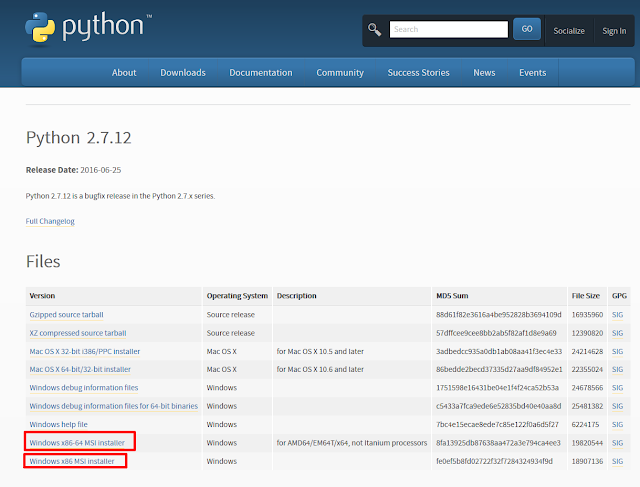Open the Success Stories navigation tab
This screenshot has width=640, height=487.
click(x=418, y=73)
